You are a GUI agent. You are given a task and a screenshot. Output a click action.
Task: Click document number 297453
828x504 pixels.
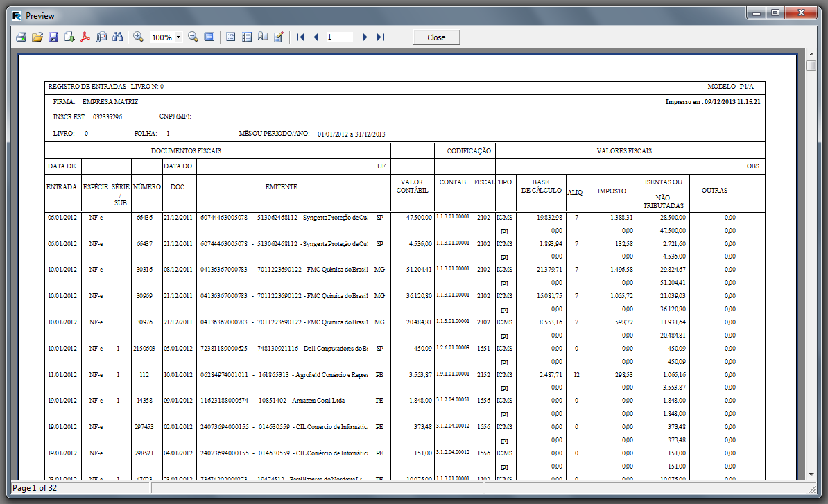[x=144, y=427]
